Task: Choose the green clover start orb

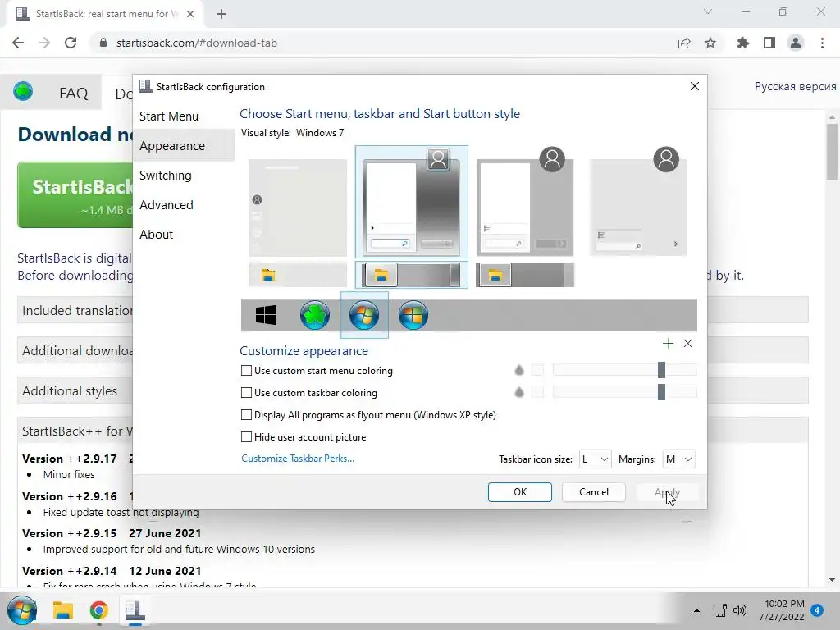Action: coord(315,315)
